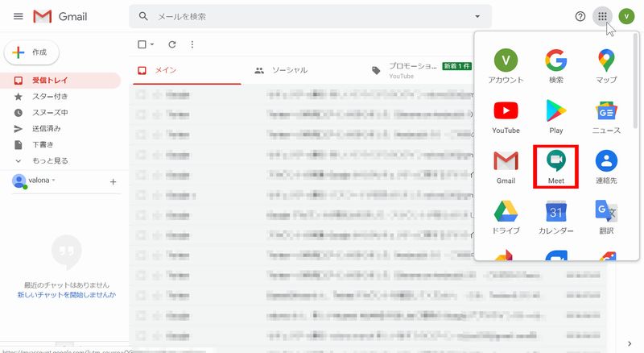Open the more options three-dot menu
Image resolution: width=644 pixels, height=353 pixels.
[192, 44]
